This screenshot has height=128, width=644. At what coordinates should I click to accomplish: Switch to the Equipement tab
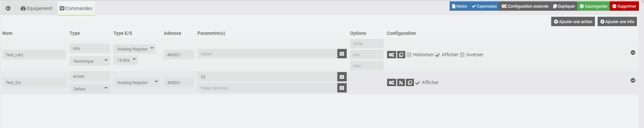[36, 8]
